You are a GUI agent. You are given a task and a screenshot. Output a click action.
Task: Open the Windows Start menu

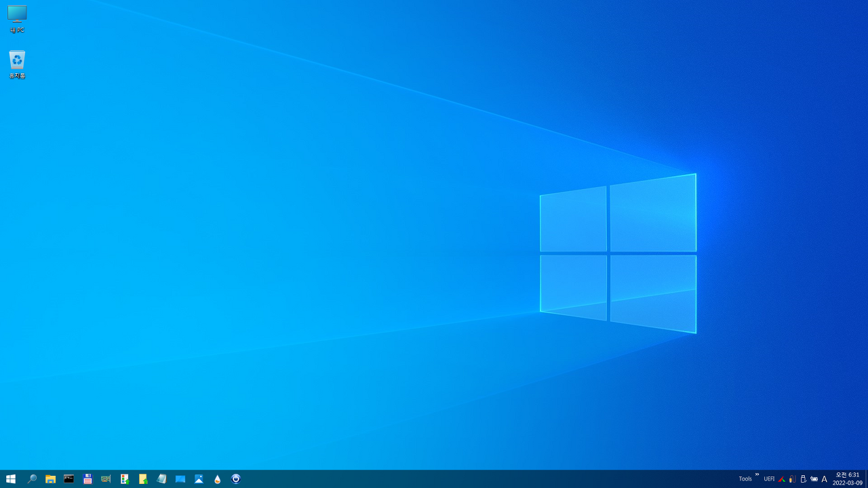point(10,479)
